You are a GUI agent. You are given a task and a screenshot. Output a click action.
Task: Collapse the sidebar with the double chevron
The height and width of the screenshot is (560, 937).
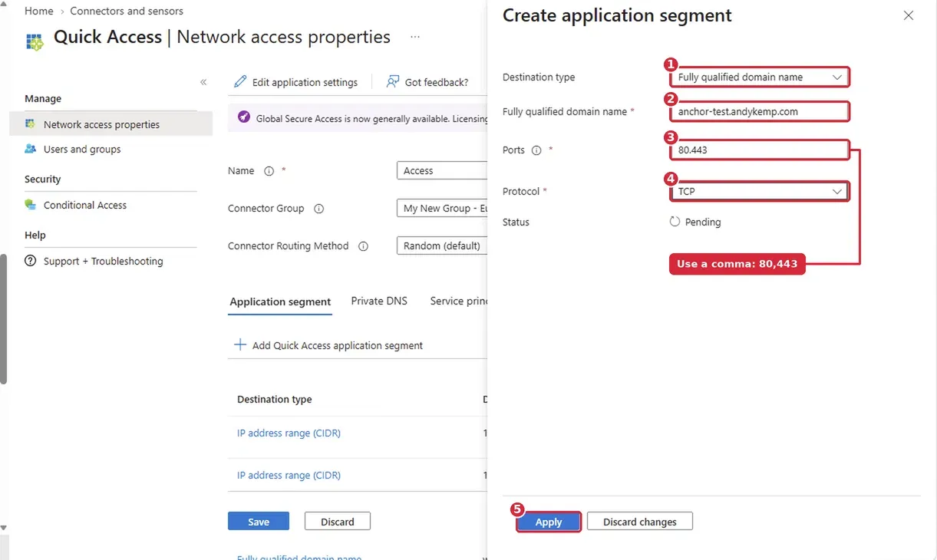point(203,82)
